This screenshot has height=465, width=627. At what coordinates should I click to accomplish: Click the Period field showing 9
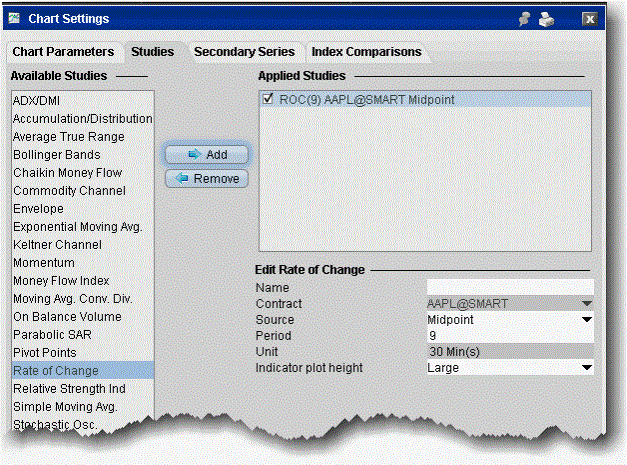pyautogui.click(x=510, y=336)
